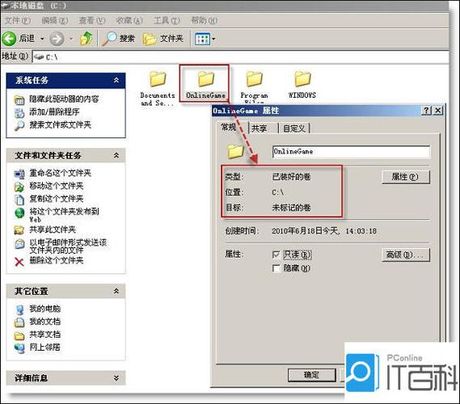Open the Forward history dropdown arrow
The image size is (460, 404).
coord(71,39)
